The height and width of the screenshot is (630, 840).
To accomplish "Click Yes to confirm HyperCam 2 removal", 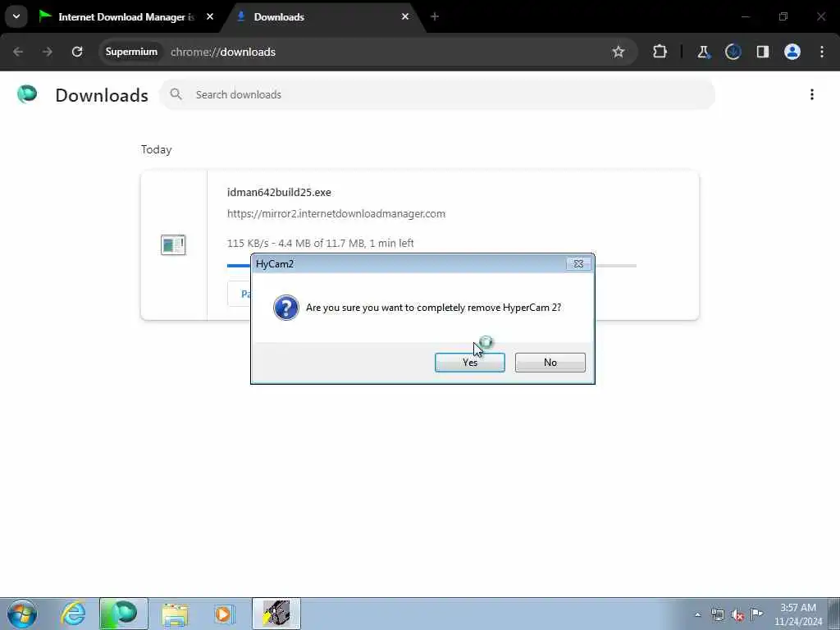I will click(x=469, y=362).
